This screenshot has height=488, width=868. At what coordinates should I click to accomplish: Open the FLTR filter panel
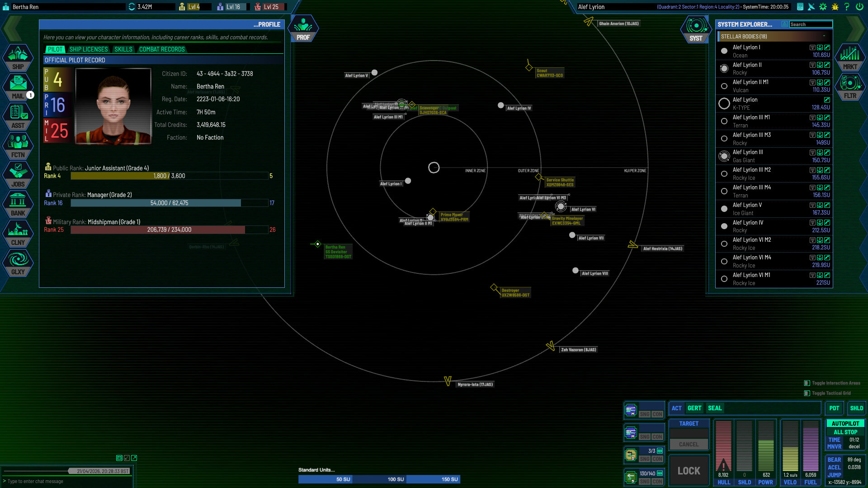[850, 87]
